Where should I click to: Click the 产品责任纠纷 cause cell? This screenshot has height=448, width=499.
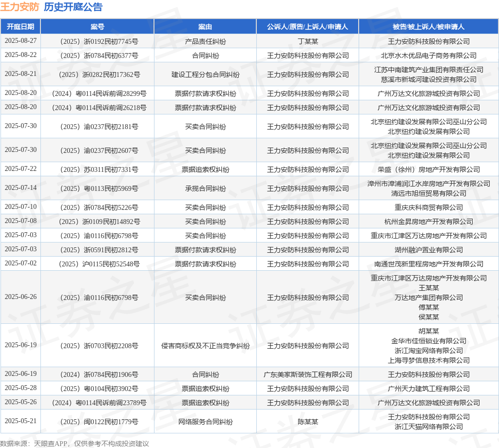click(205, 41)
